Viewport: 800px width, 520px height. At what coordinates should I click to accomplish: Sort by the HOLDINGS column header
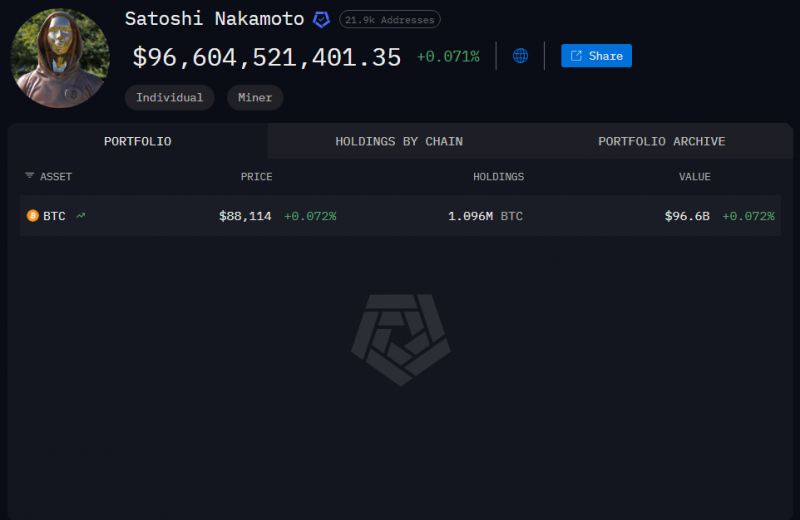tap(498, 177)
